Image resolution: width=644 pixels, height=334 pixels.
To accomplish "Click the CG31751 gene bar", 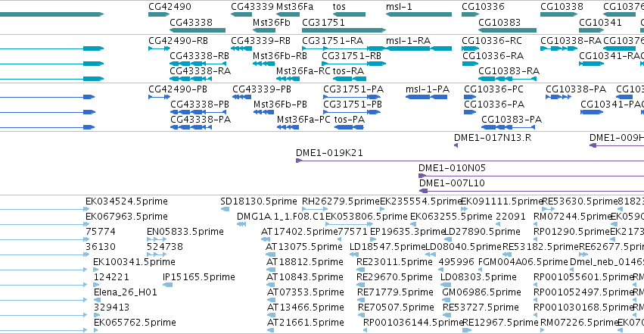I will click(344, 30).
